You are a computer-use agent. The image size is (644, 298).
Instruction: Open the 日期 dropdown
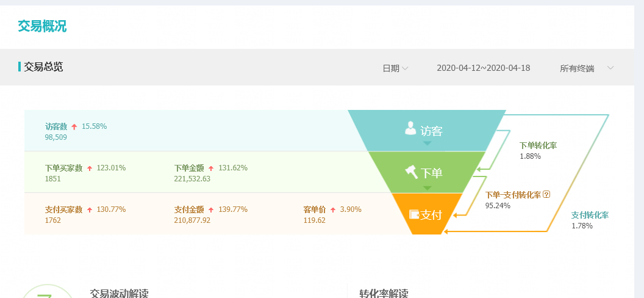(x=395, y=68)
